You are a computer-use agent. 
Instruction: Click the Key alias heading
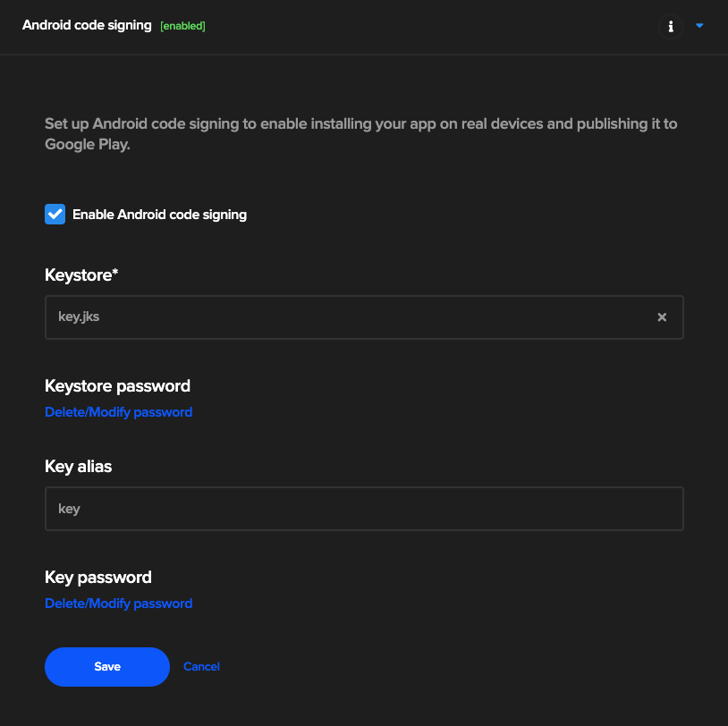[78, 466]
